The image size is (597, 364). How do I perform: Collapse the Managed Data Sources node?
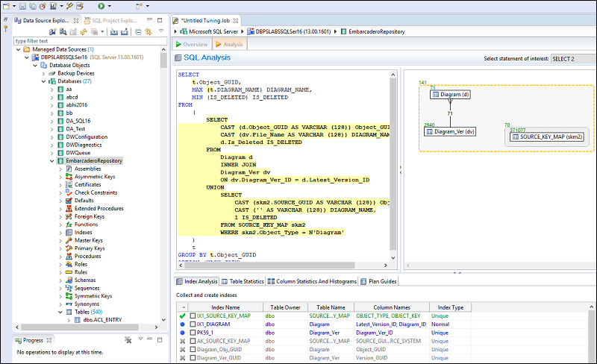tap(18, 49)
